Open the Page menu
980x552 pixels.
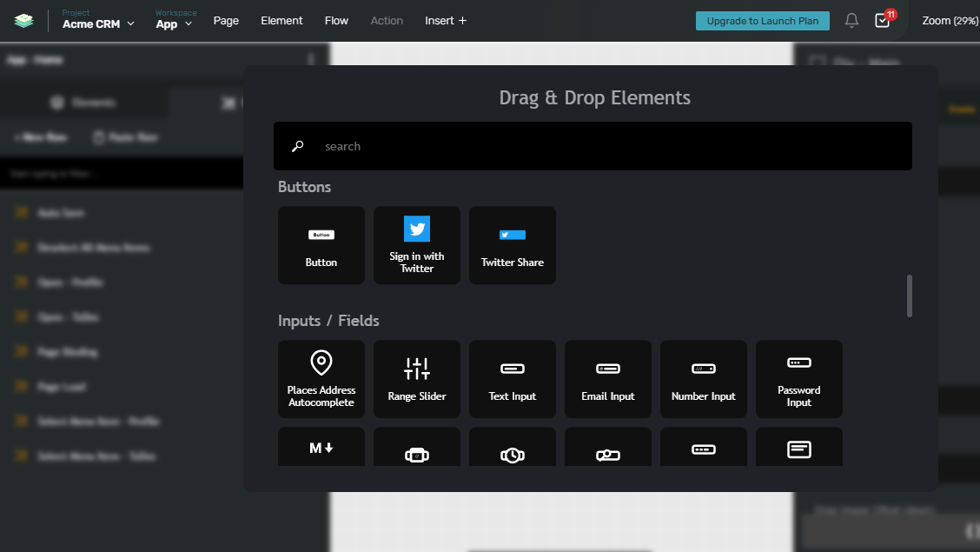coord(226,21)
